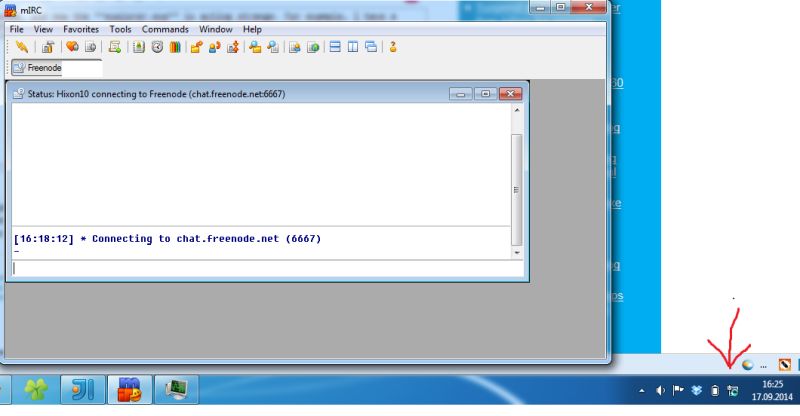
Task: Click the network tray icon
Action: point(733,391)
